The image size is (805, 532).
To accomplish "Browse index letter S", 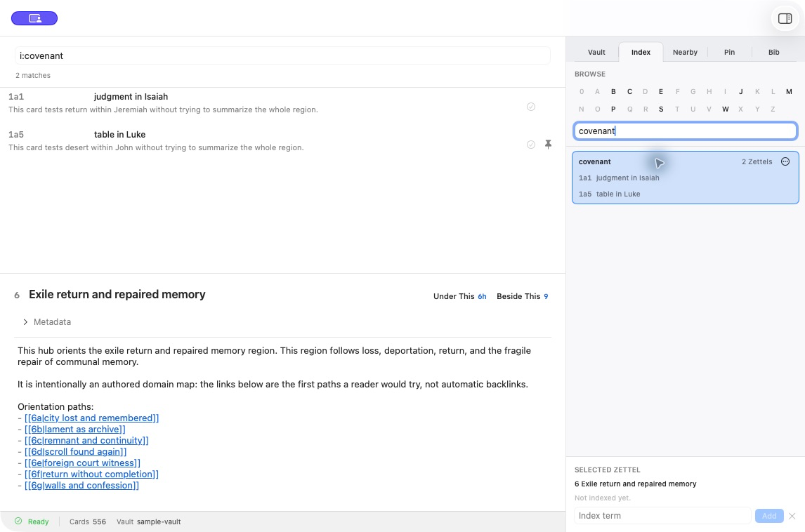I will [x=661, y=109].
